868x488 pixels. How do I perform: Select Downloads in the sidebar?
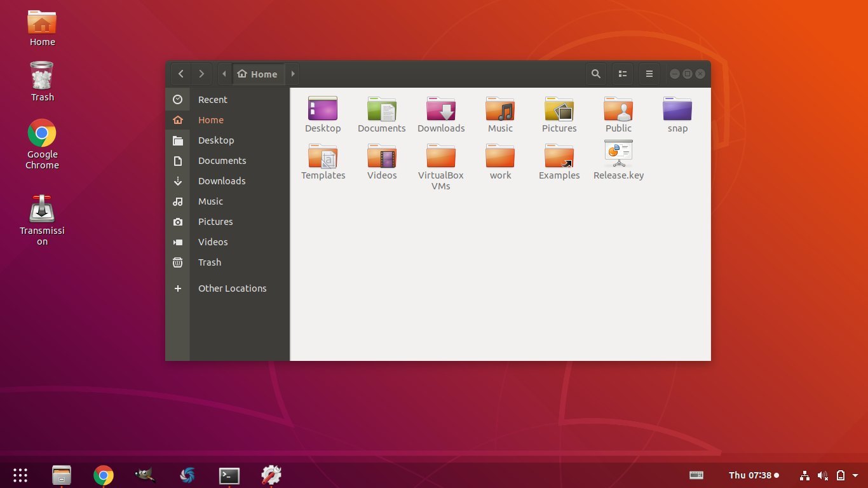point(227,181)
